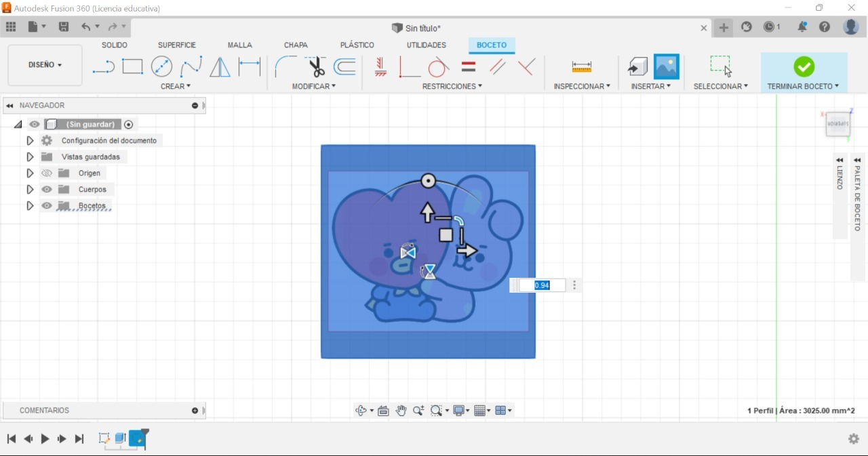The width and height of the screenshot is (868, 456).
Task: Activate the window Select tool
Action: tap(721, 66)
